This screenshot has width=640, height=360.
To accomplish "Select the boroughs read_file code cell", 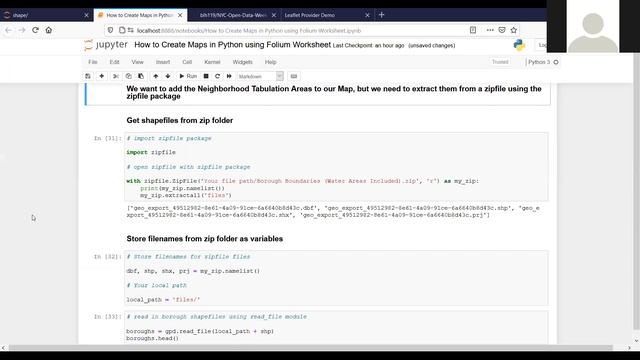I will click(336, 327).
